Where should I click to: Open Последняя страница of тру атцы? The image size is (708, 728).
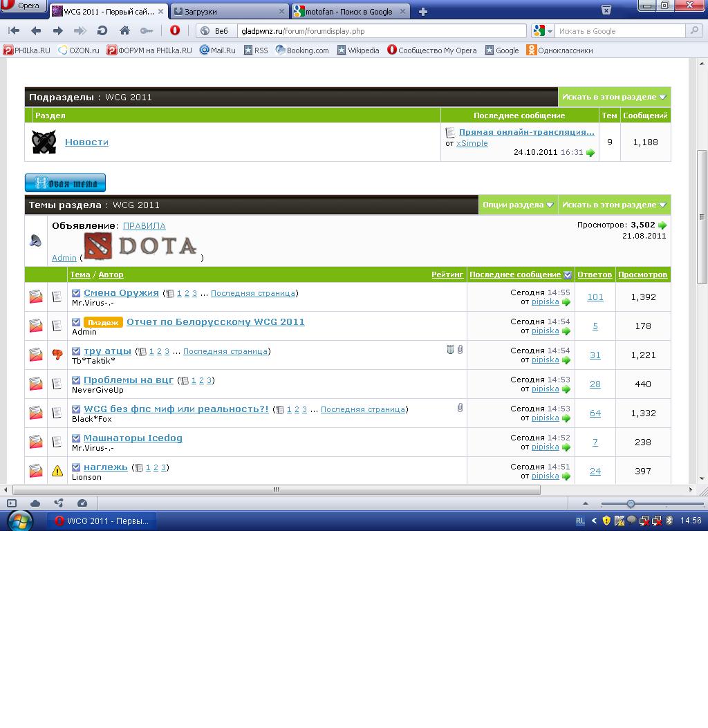225,351
